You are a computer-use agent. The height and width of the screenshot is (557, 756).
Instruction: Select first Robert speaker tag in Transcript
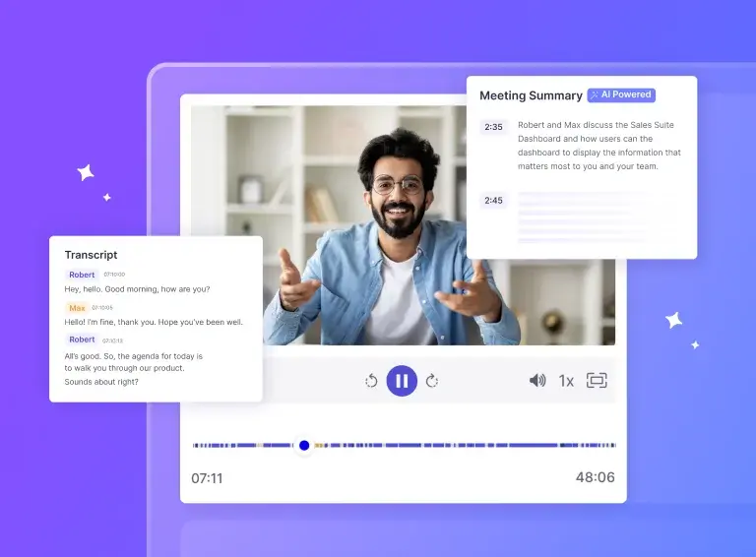pos(82,275)
